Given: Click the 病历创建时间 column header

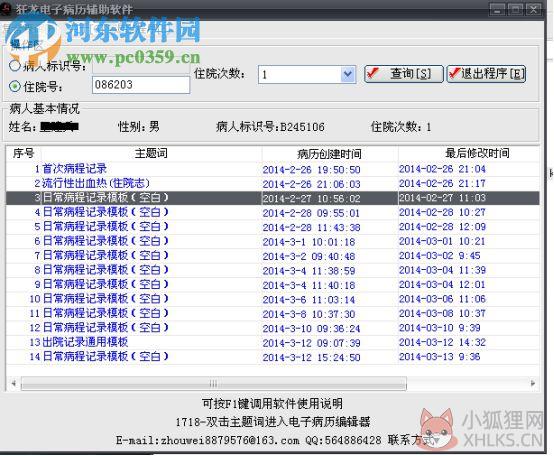Looking at the screenshot, I should pyautogui.click(x=329, y=154).
